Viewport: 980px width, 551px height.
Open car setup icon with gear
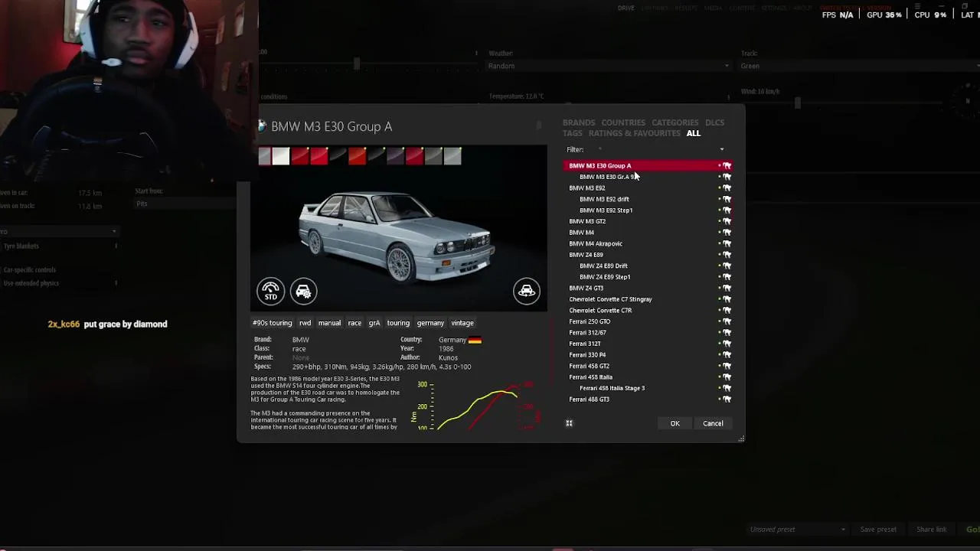pyautogui.click(x=303, y=291)
